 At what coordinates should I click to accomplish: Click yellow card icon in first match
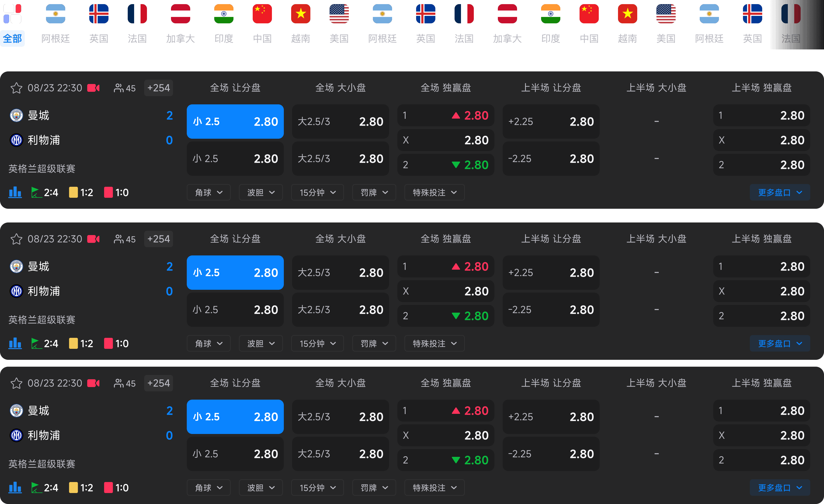(73, 192)
